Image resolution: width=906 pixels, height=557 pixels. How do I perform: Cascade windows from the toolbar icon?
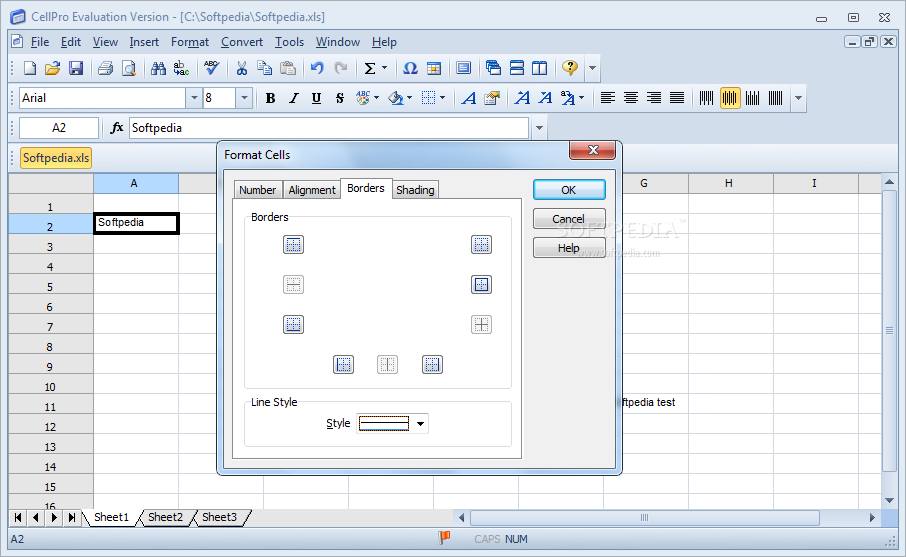(x=493, y=68)
